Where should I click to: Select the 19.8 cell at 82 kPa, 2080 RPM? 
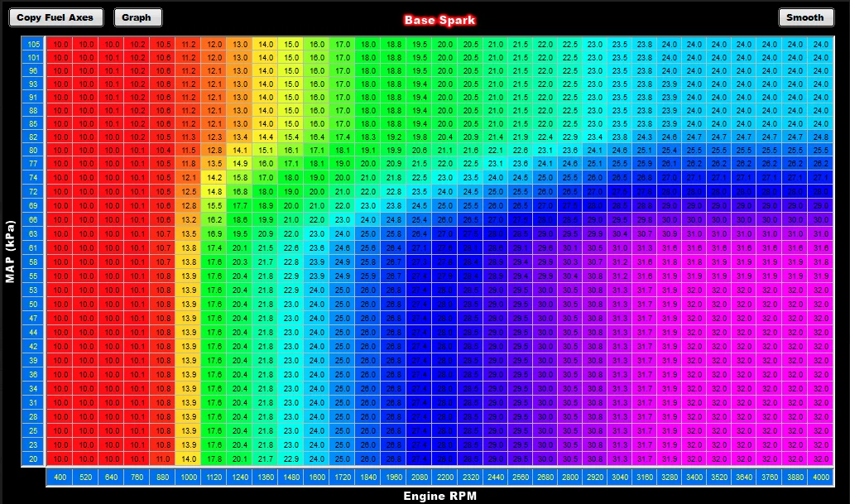click(419, 137)
